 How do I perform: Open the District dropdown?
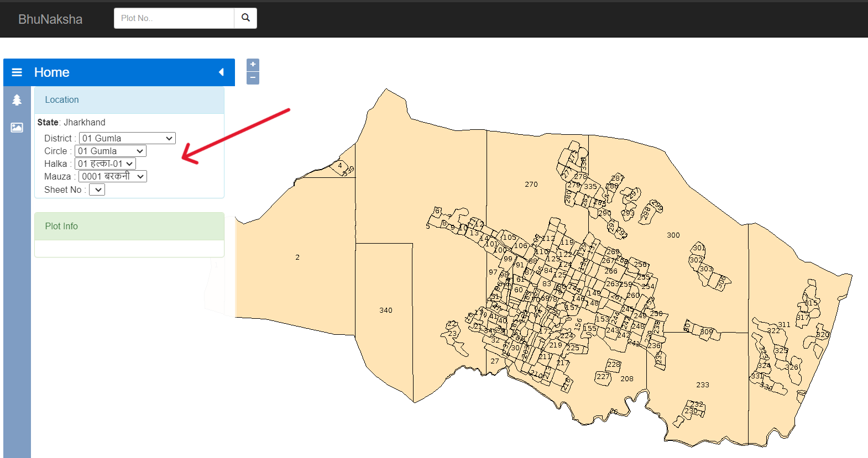[x=127, y=138]
